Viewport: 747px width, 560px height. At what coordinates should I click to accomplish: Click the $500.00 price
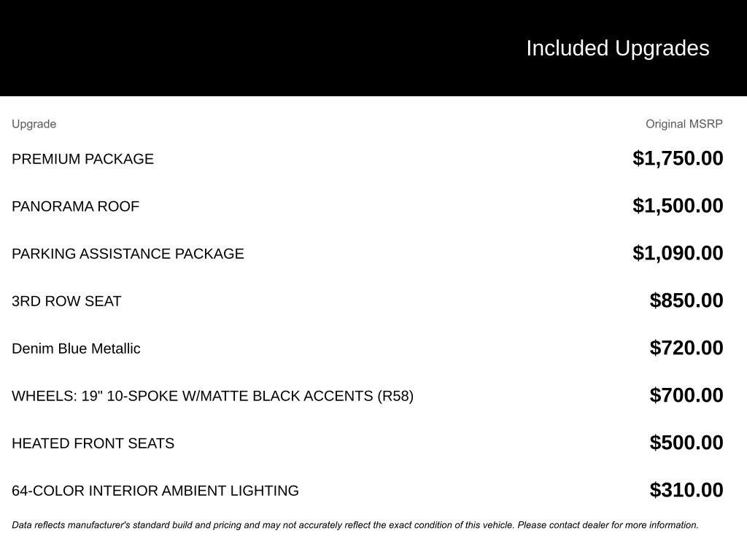click(x=686, y=443)
